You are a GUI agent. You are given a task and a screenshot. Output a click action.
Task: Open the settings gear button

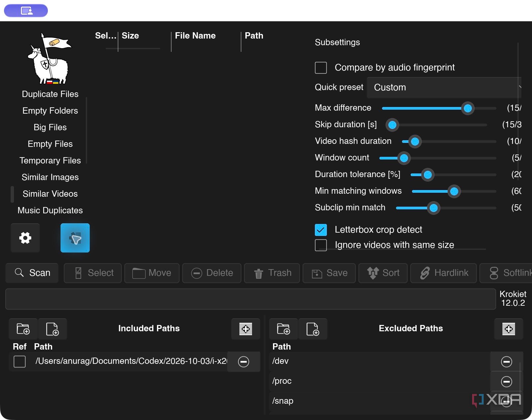point(25,238)
